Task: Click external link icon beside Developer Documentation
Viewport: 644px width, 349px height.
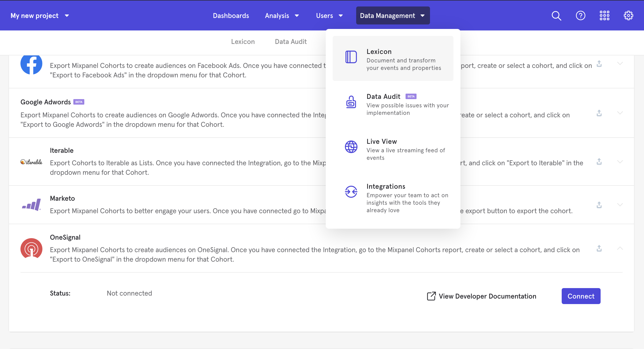Action: [431, 296]
